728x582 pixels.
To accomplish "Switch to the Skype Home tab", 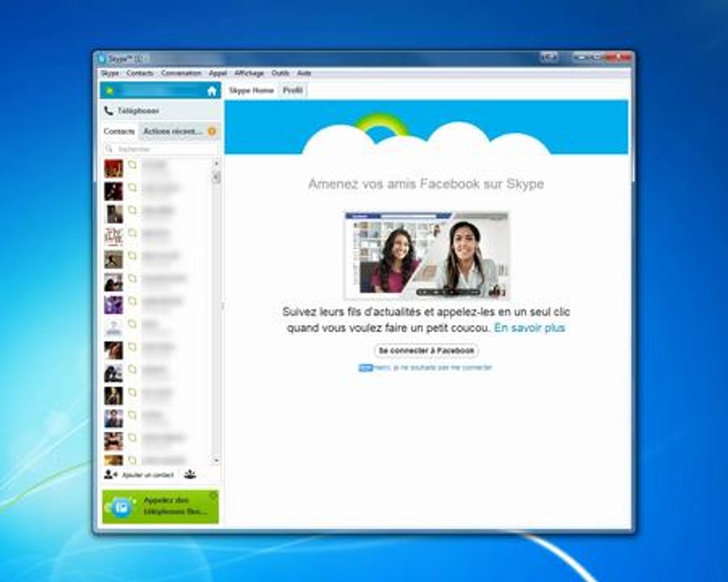I will tap(251, 91).
